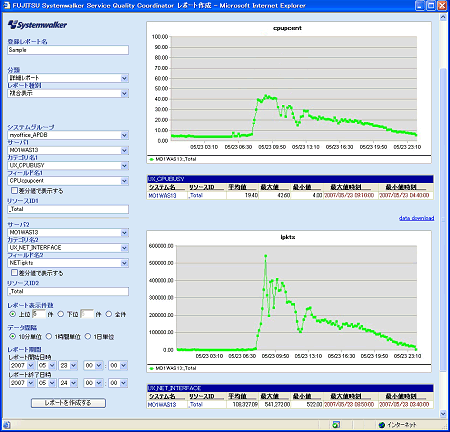Choose the 1日単位 data interval
Image resolution: width=450 pixels, height=432 pixels.
[88, 337]
